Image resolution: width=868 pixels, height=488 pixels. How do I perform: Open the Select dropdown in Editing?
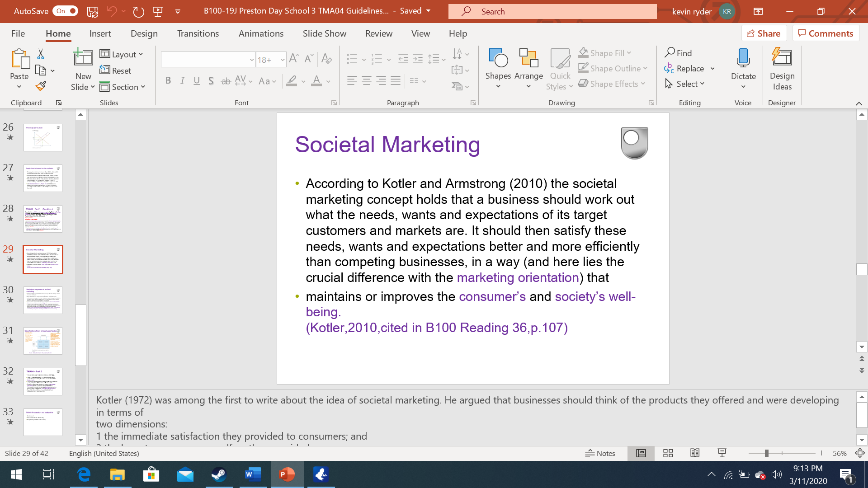685,84
